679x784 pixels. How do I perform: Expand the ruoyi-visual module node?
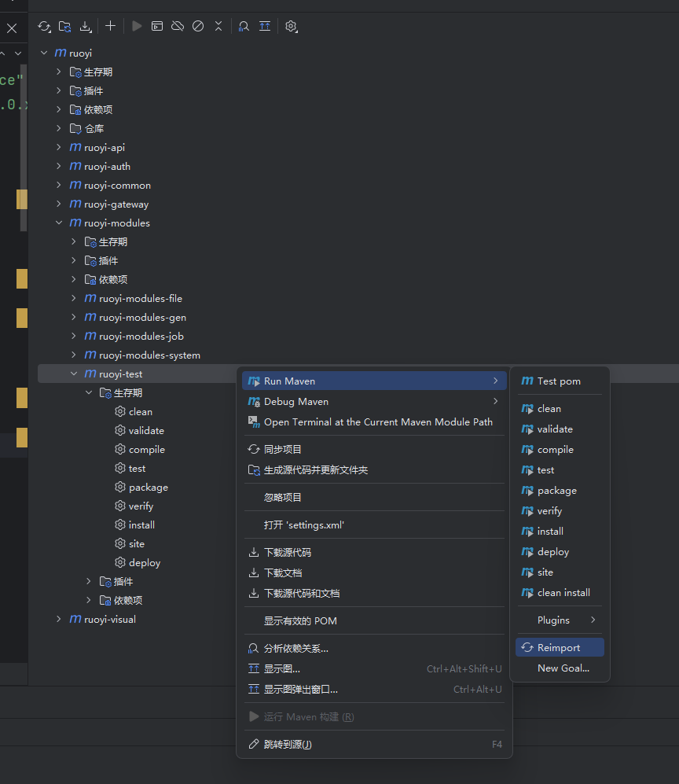click(x=59, y=620)
